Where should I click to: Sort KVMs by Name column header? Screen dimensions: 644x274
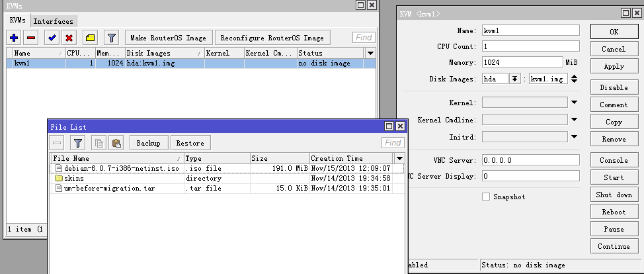[x=39, y=53]
